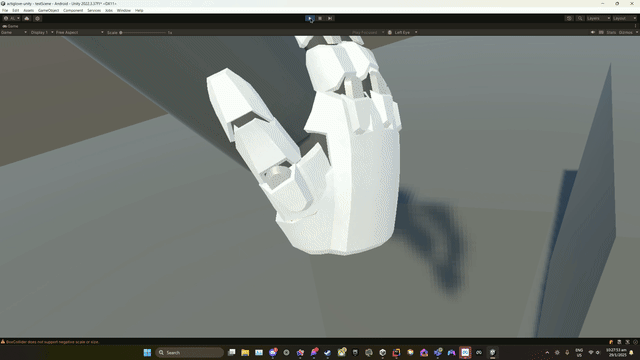Click the Play button in the toolbar
Image resolution: width=640 pixels, height=360 pixels.
(x=310, y=18)
